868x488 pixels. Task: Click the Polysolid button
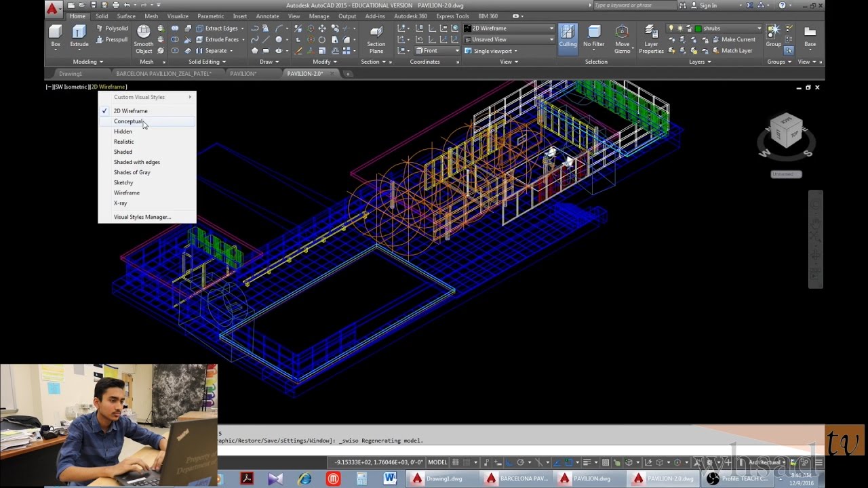point(111,28)
